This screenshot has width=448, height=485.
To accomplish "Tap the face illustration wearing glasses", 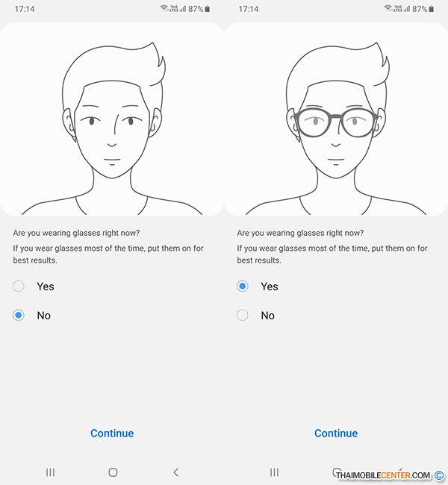I will coord(336,128).
